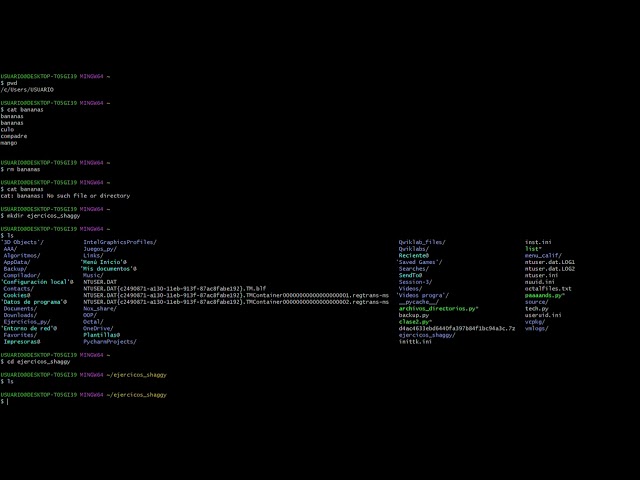Click the 'Mis documentos'@ entry
This screenshot has width=640, height=480.
(109, 269)
